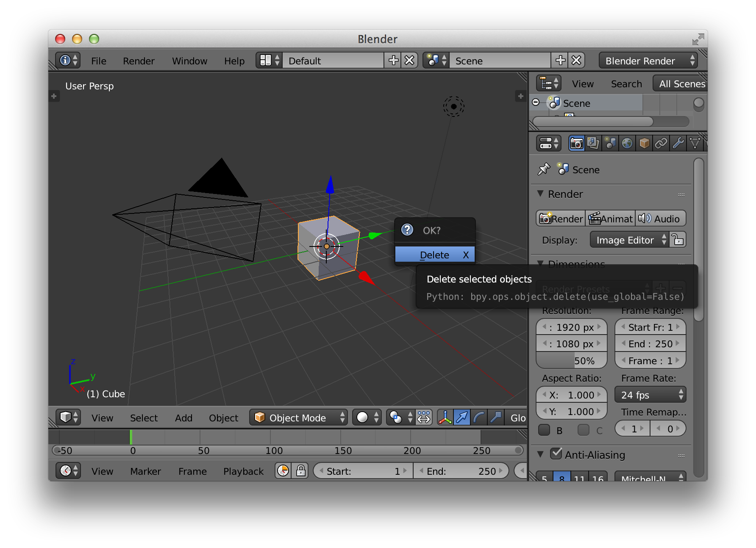Enable the rotate manipulator arc
The width and height of the screenshot is (756, 548).
tap(479, 418)
